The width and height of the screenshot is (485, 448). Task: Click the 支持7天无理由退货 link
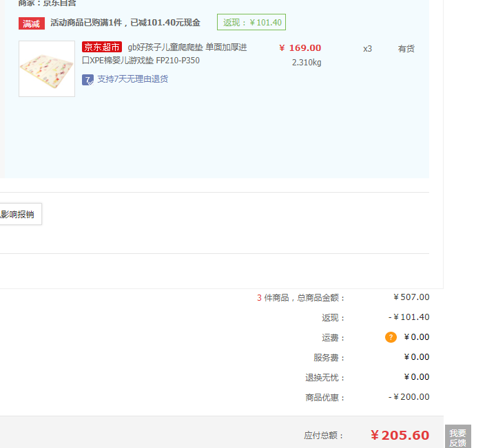133,79
